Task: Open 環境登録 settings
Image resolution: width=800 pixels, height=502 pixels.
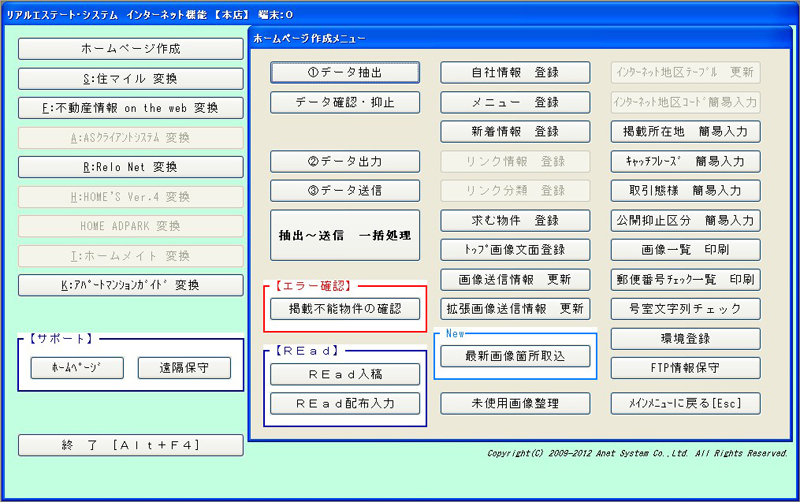Action: 686,338
